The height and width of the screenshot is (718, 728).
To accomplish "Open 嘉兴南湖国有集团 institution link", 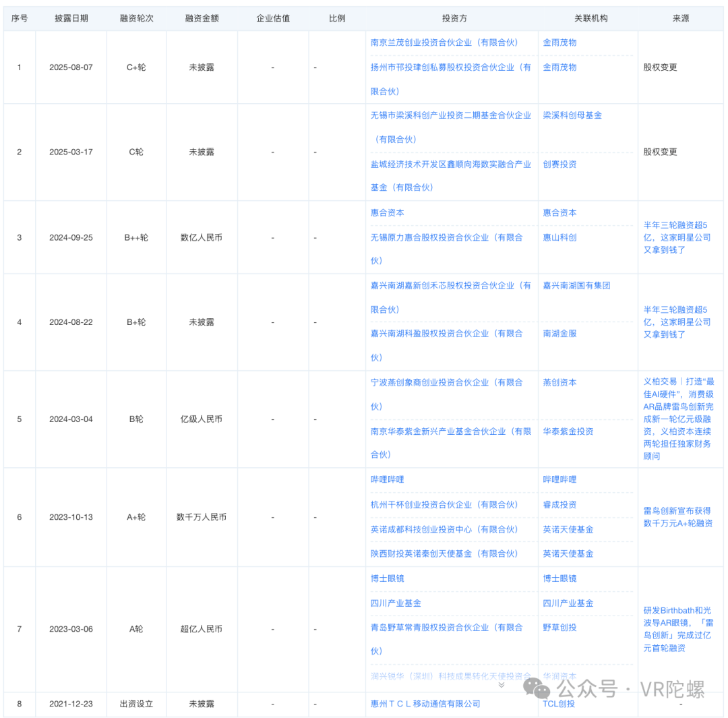I will point(576,285).
